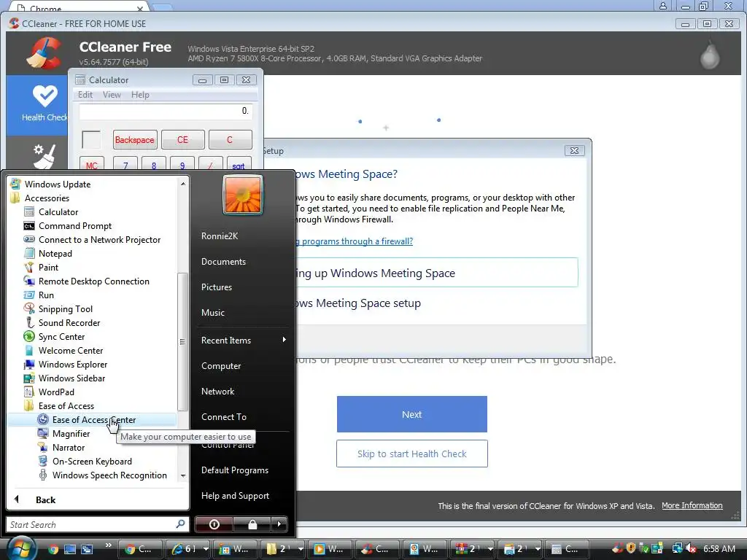Launch Magnifier
The height and width of the screenshot is (560, 747).
tap(71, 434)
